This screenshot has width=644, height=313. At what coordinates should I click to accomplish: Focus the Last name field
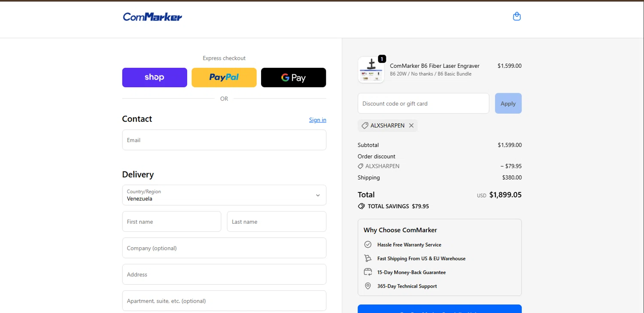click(x=276, y=222)
